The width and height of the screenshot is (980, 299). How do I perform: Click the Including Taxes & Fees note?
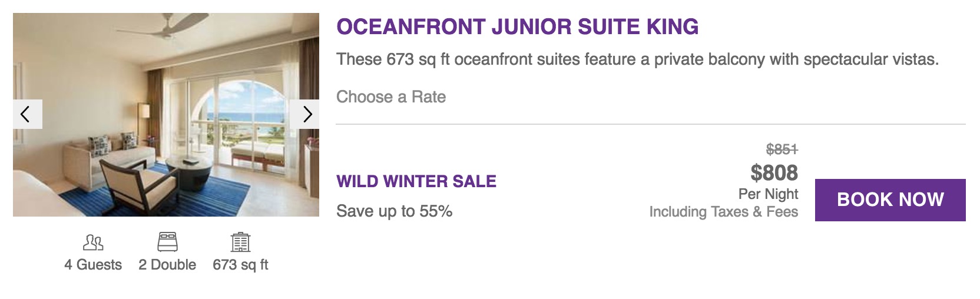point(723,212)
